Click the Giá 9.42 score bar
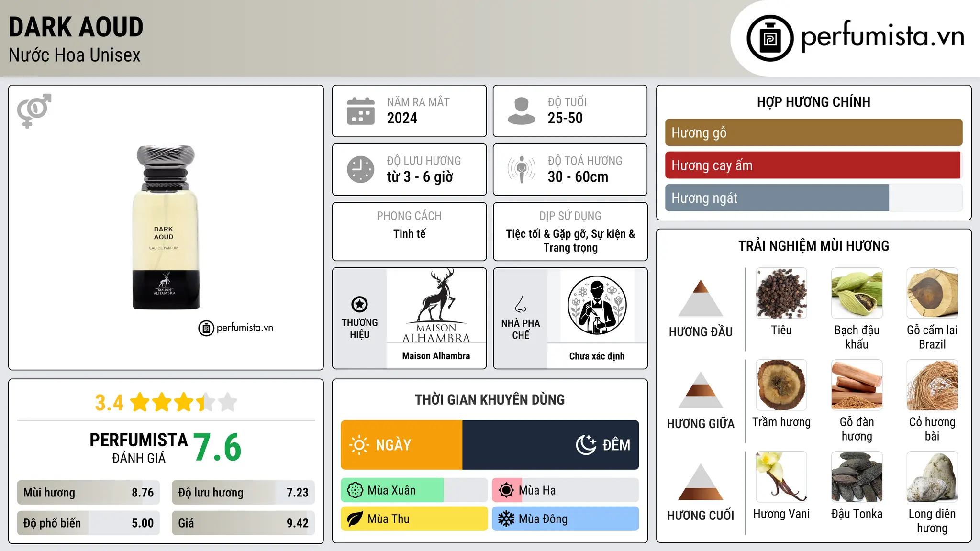 pyautogui.click(x=243, y=523)
